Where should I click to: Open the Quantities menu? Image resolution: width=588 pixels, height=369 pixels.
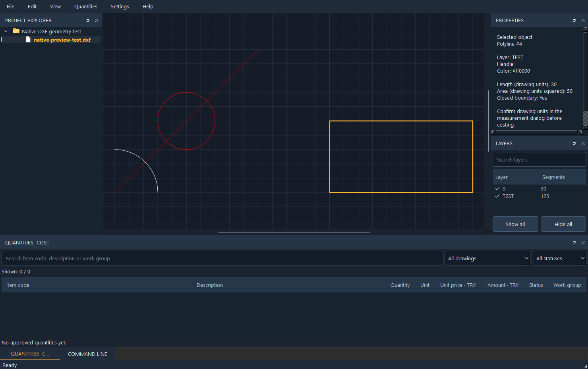pos(86,6)
